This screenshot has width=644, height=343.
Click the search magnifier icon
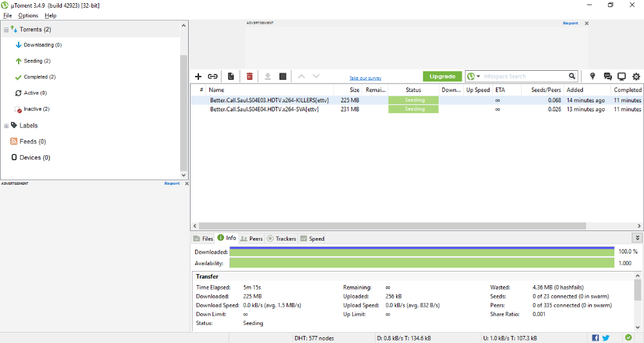tap(572, 77)
